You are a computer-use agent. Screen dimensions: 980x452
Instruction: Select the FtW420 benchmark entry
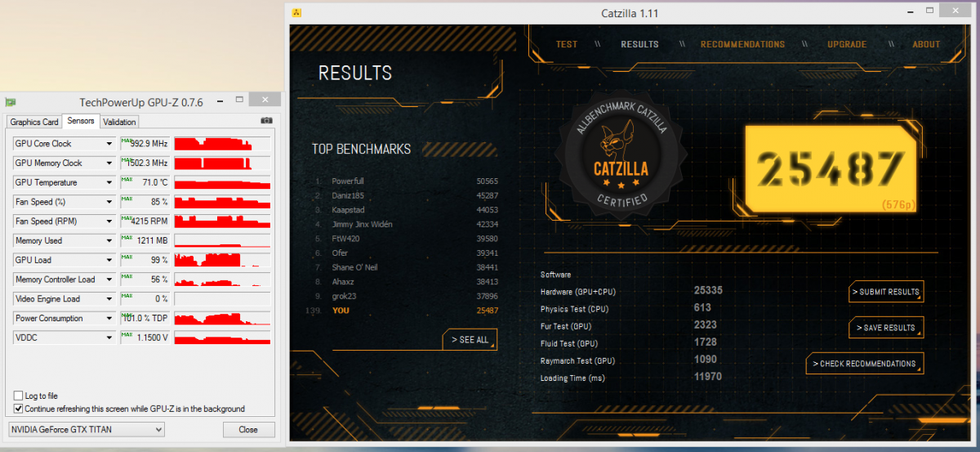[406, 239]
